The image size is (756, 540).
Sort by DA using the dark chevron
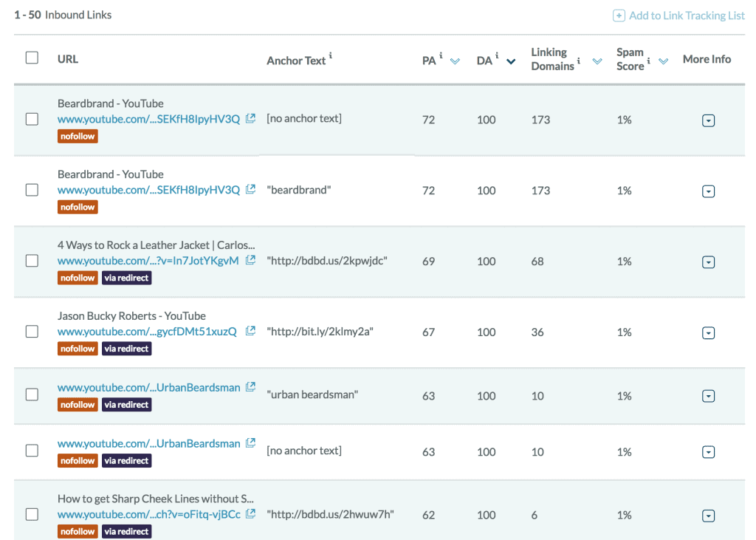(511, 61)
